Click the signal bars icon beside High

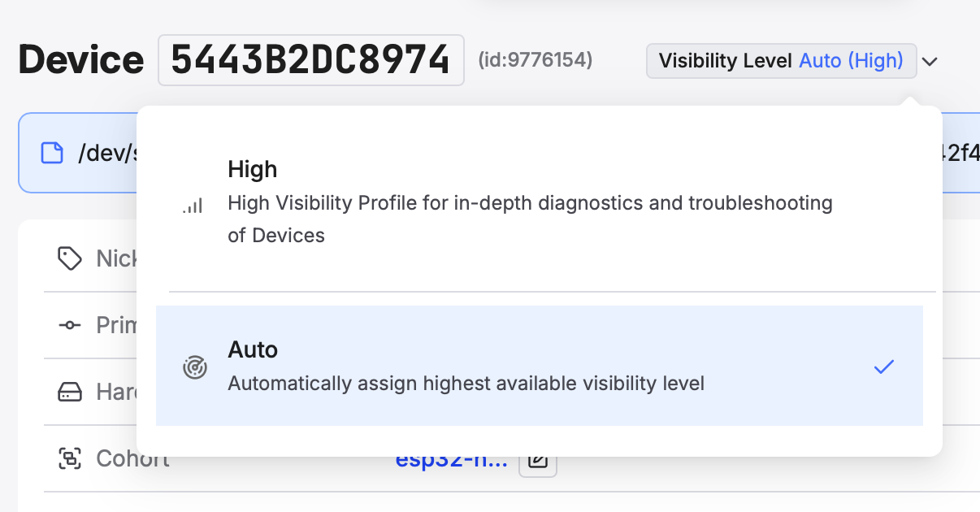[x=193, y=206]
